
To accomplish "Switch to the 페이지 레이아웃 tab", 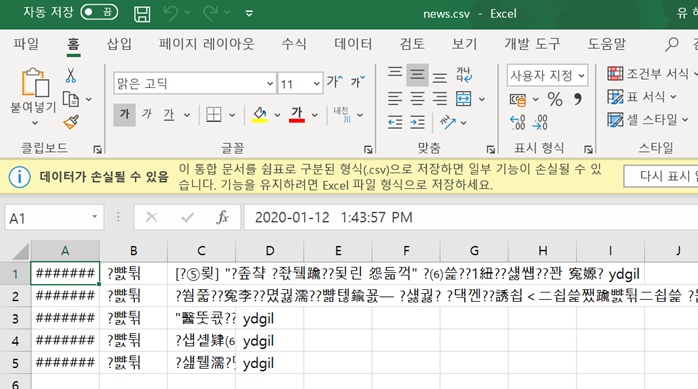I will click(206, 44).
